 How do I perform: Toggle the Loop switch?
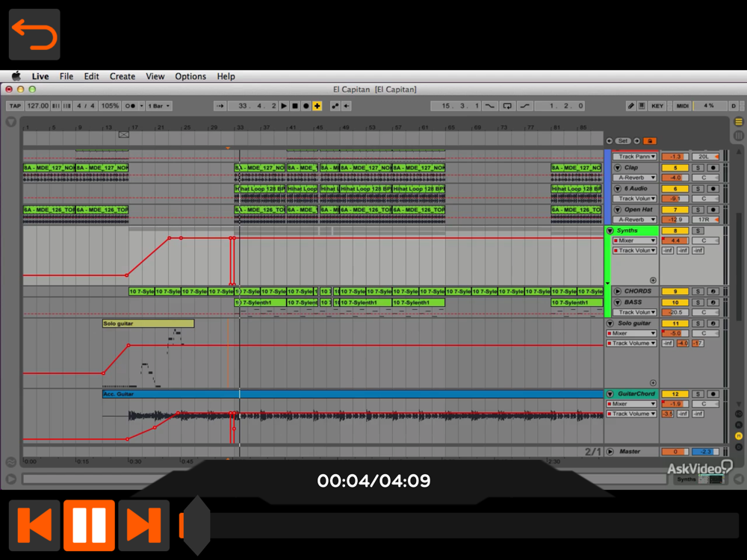click(507, 106)
